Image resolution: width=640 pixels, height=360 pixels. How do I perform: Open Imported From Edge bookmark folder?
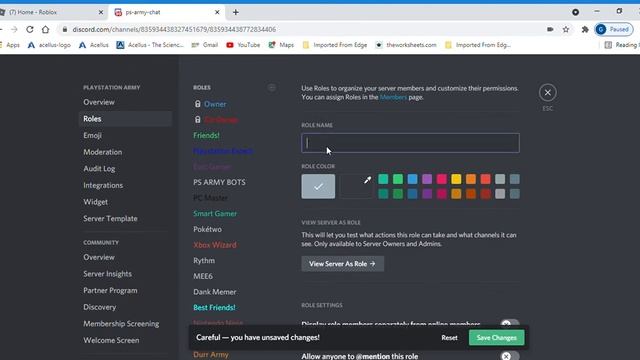click(x=335, y=45)
